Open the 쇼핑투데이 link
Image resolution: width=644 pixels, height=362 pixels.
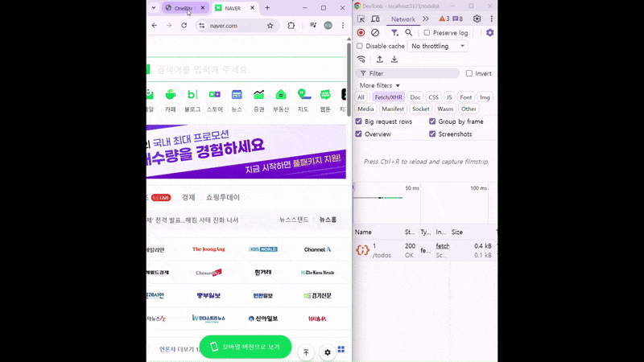click(223, 197)
